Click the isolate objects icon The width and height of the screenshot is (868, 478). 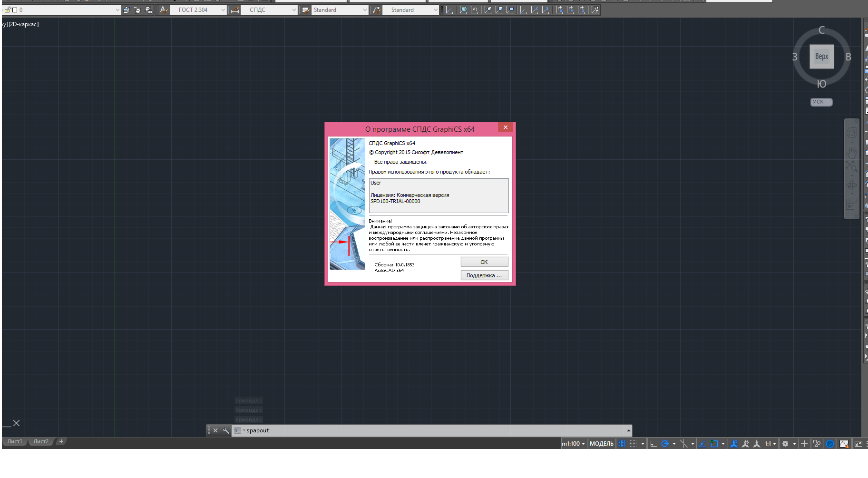coord(817,444)
